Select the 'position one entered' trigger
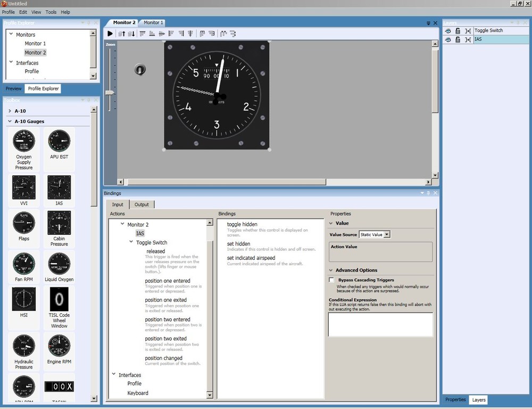 (168, 281)
